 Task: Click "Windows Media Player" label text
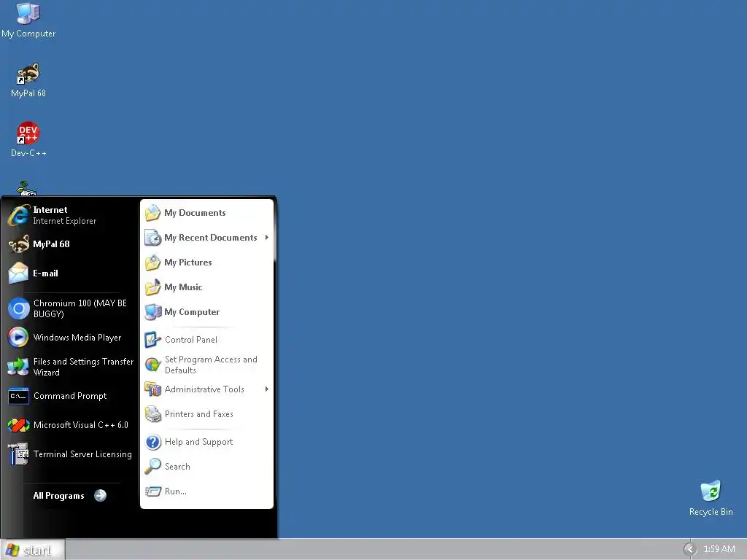pyautogui.click(x=77, y=337)
